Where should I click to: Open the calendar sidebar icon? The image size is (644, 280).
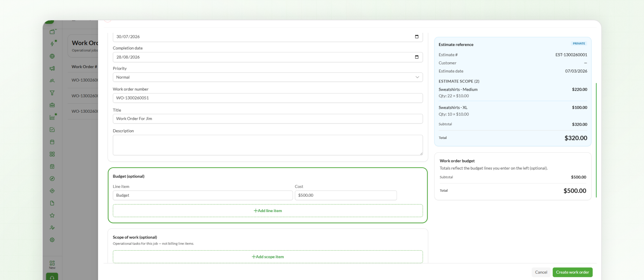(x=52, y=142)
